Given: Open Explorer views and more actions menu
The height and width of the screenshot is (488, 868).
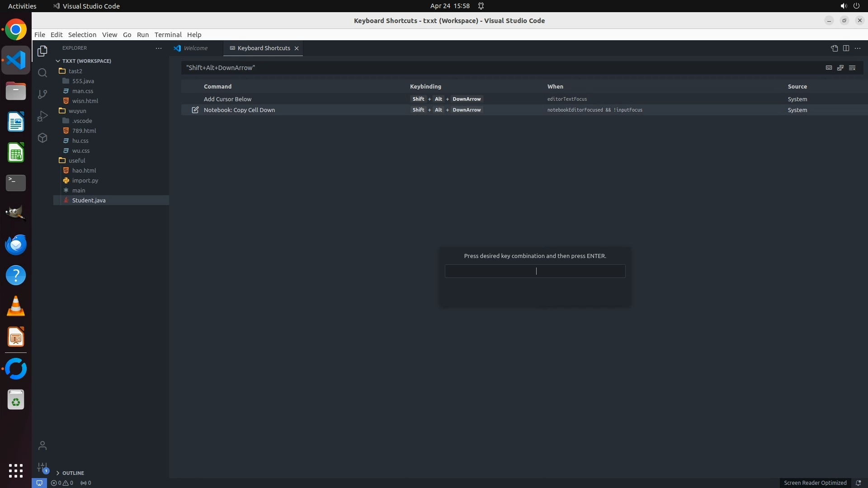Looking at the screenshot, I should 158,48.
